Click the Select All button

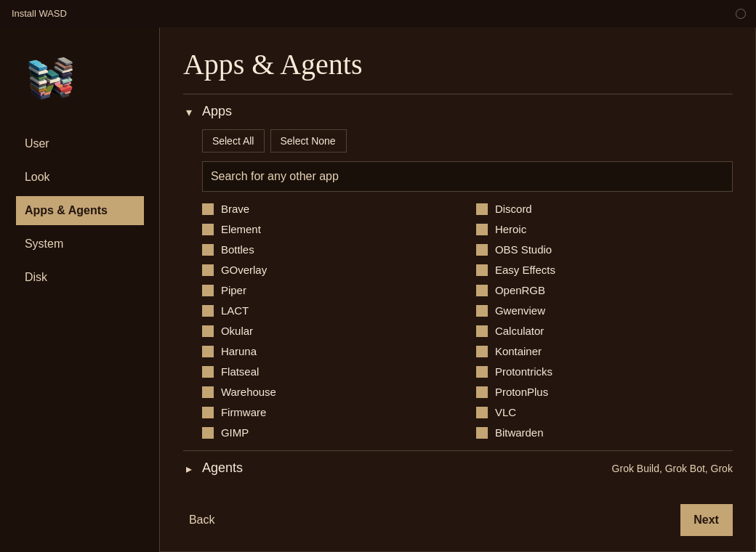[233, 141]
